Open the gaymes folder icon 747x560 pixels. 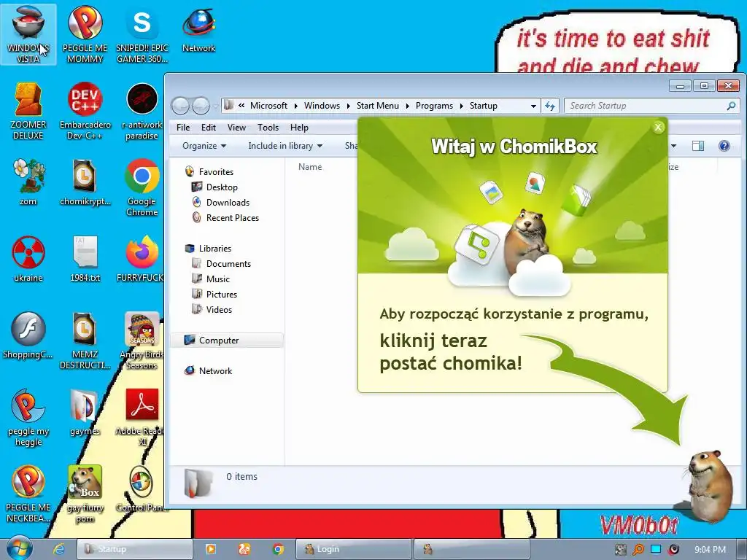click(85, 412)
